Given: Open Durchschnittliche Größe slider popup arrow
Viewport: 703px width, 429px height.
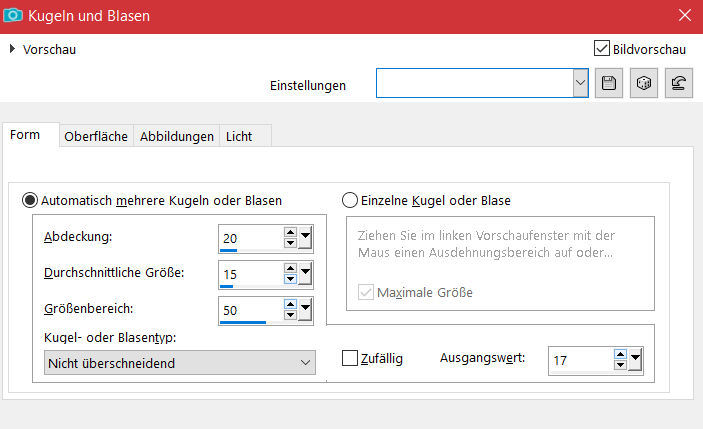Looking at the screenshot, I should pos(307,274).
